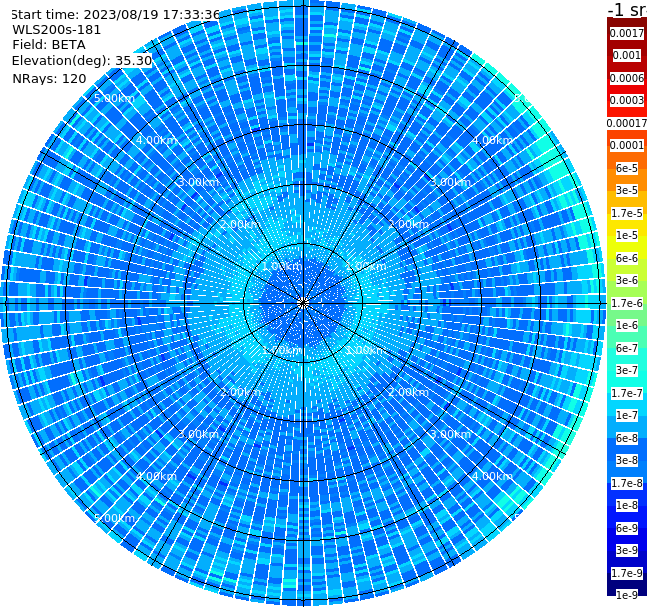Image resolution: width=647 pixels, height=607 pixels.
Task: Click the Start time 2023/08/19 17:33:36 text
Action: pos(116,15)
